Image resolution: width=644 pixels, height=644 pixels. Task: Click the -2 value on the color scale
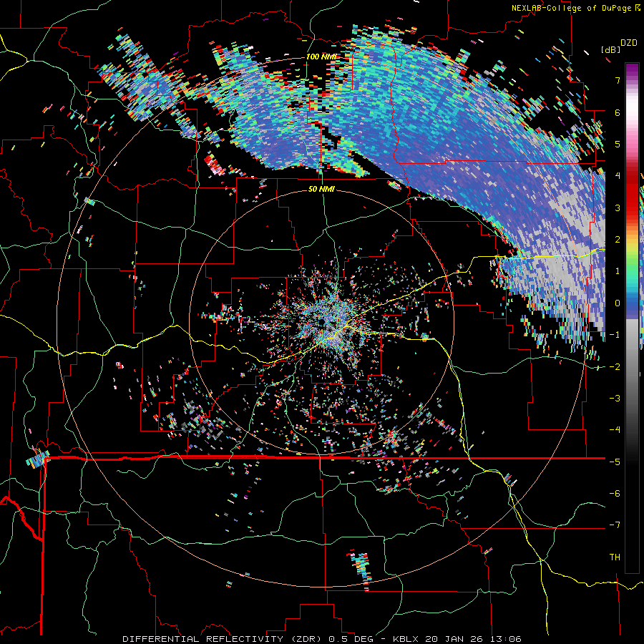(x=615, y=366)
